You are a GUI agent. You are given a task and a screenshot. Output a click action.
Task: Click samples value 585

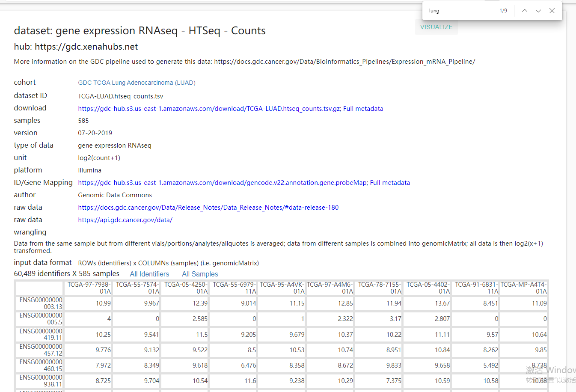83,121
